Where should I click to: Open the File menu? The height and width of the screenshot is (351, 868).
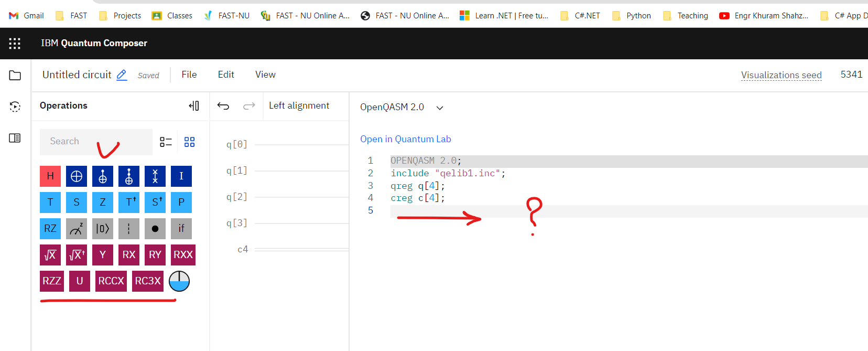click(189, 75)
